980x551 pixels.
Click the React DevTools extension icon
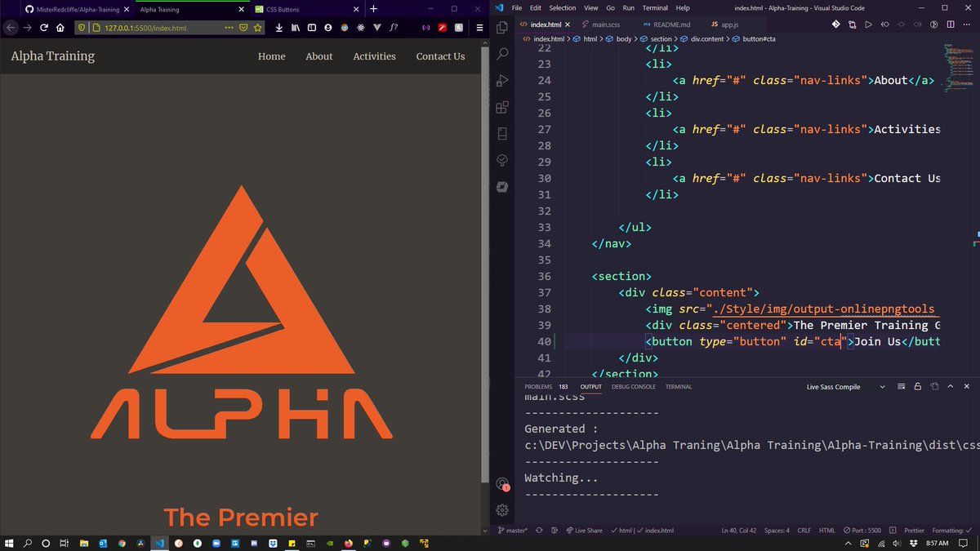click(360, 27)
